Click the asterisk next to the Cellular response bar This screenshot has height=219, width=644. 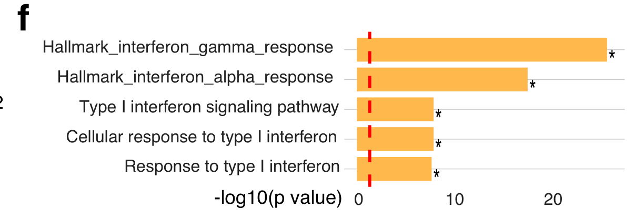click(x=438, y=144)
